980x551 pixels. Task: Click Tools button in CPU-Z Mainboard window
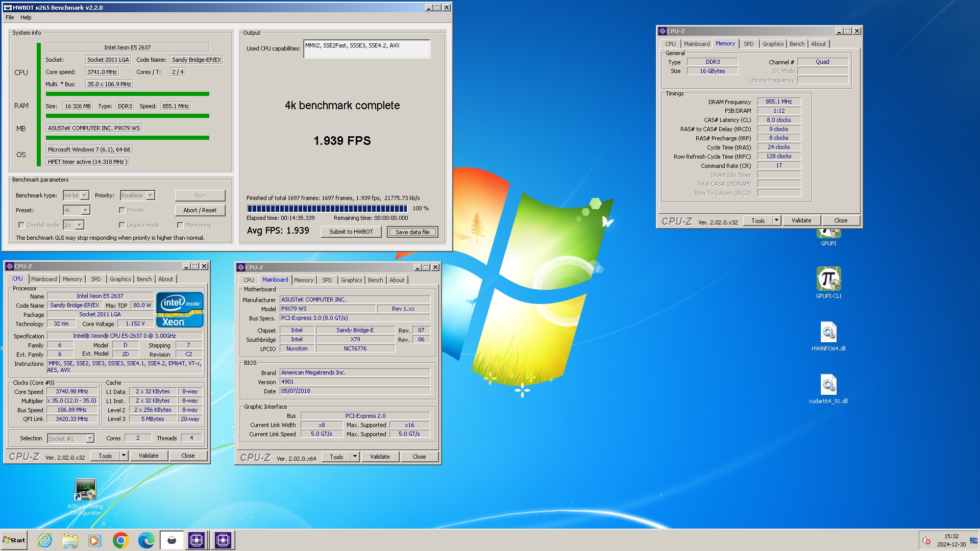point(336,457)
